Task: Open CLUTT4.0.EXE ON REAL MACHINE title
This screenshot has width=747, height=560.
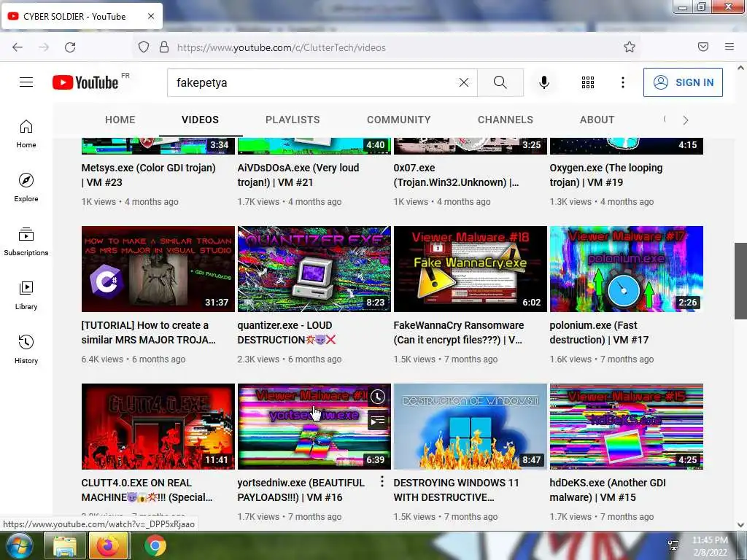Action: (x=147, y=490)
